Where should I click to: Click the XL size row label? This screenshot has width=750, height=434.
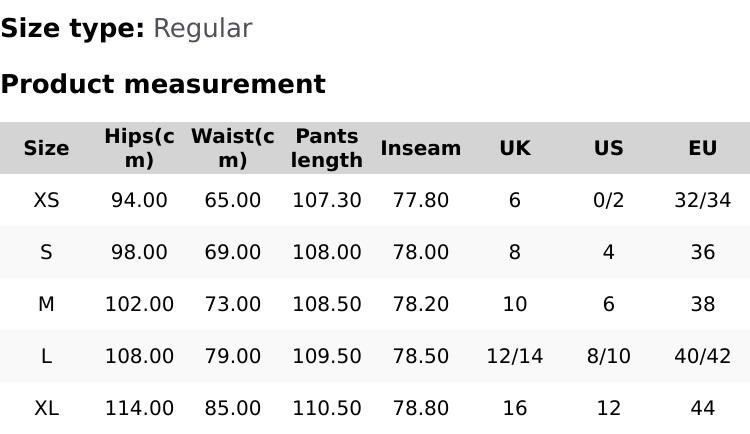coord(46,408)
